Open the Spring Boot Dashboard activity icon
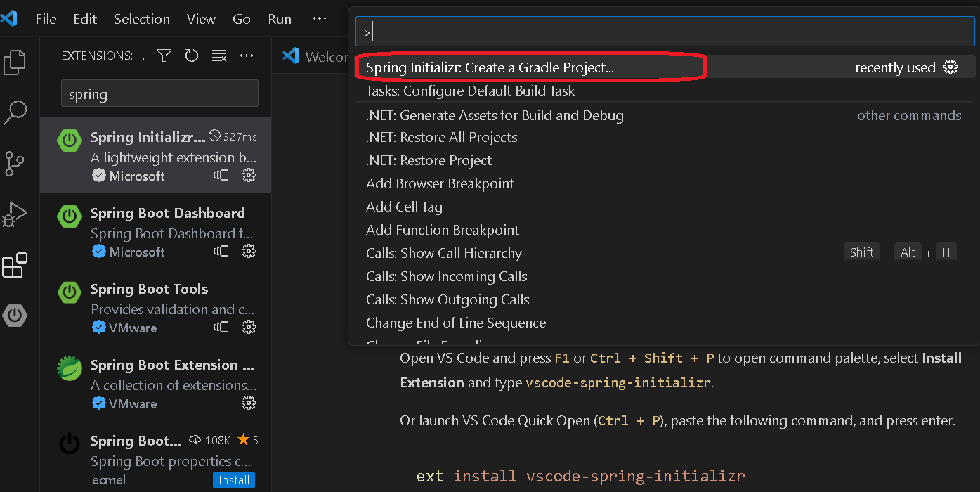The width and height of the screenshot is (980, 492). pyautogui.click(x=15, y=316)
